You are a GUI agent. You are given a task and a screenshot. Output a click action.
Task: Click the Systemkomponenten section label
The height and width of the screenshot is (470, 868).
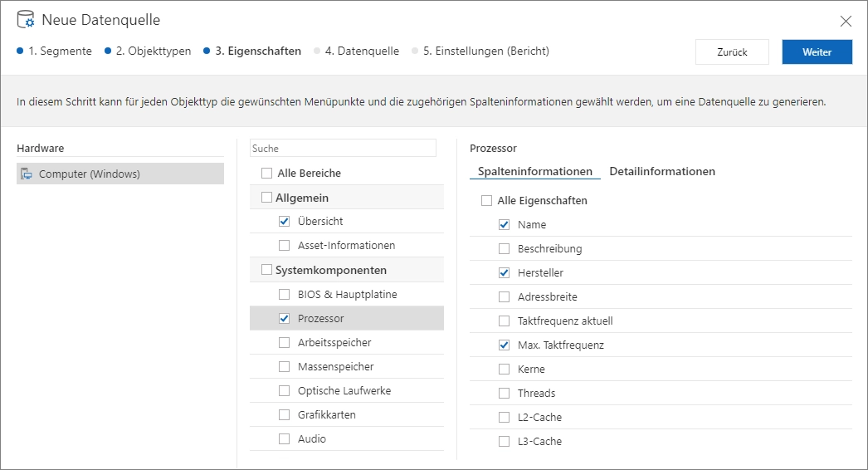point(331,270)
